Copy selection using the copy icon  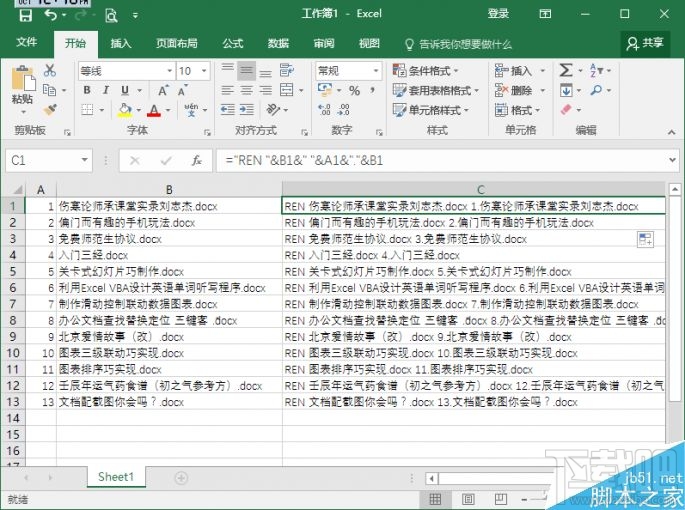tap(49, 90)
